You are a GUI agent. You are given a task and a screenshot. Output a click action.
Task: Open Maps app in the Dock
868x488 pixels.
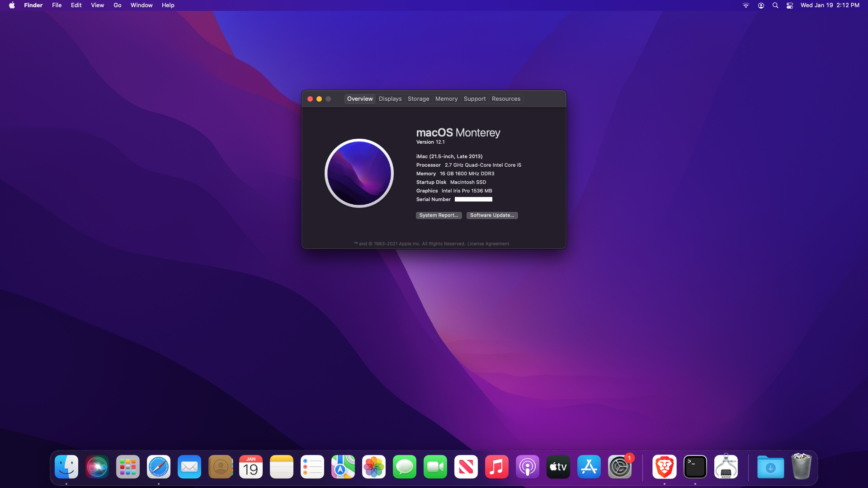pos(343,467)
